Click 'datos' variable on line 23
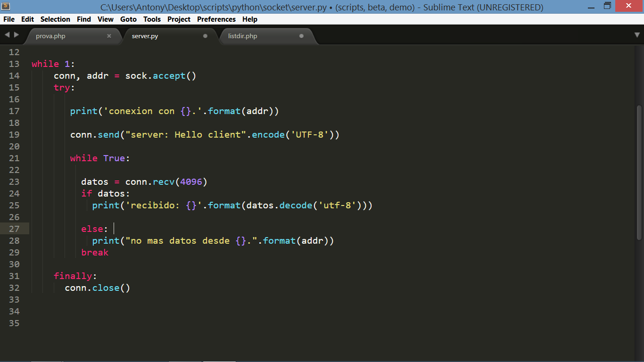The height and width of the screenshot is (362, 644). pos(95,182)
